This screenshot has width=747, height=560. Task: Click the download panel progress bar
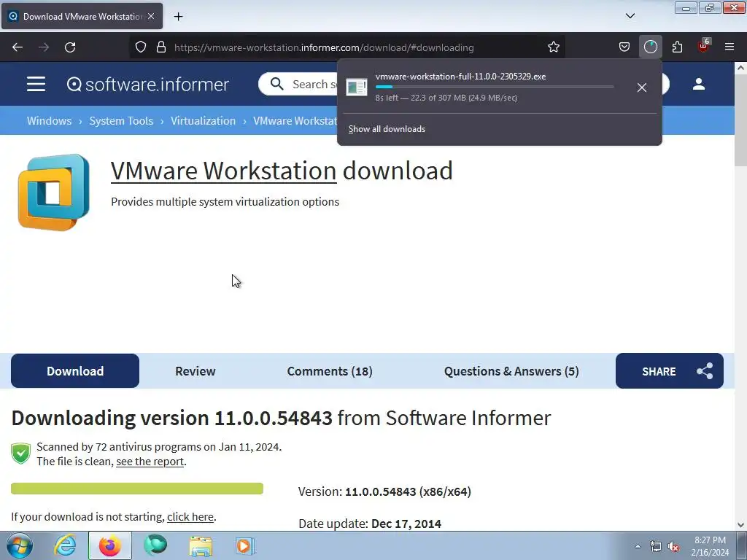click(495, 87)
